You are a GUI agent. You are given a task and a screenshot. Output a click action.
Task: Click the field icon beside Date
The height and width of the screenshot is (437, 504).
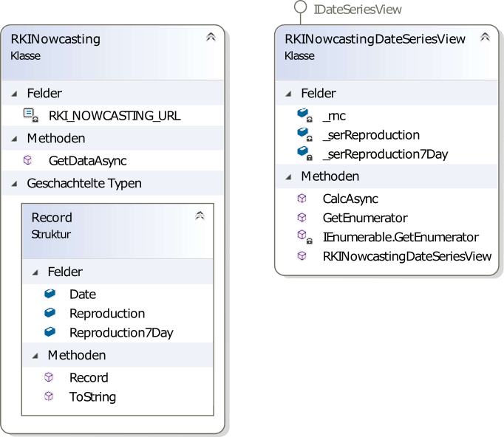50,294
